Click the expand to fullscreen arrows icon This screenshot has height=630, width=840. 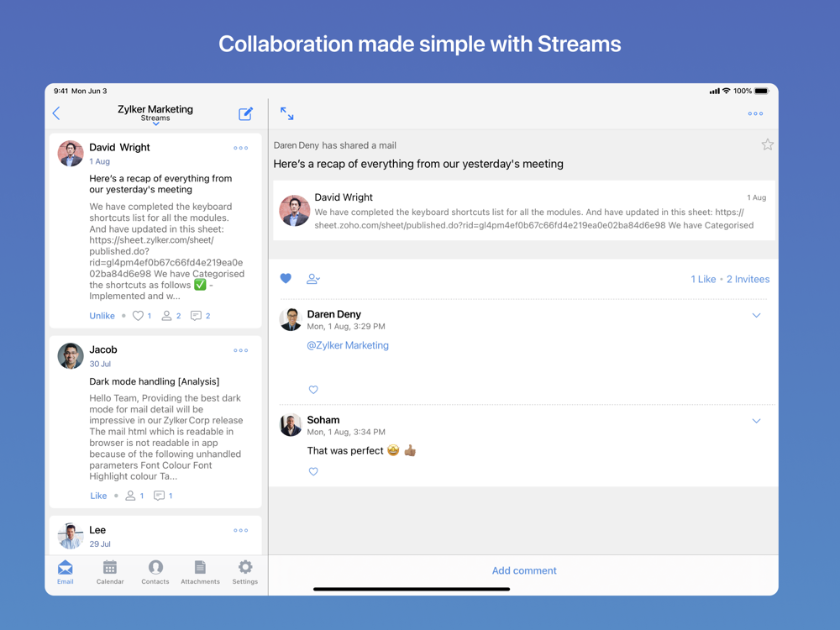[287, 113]
